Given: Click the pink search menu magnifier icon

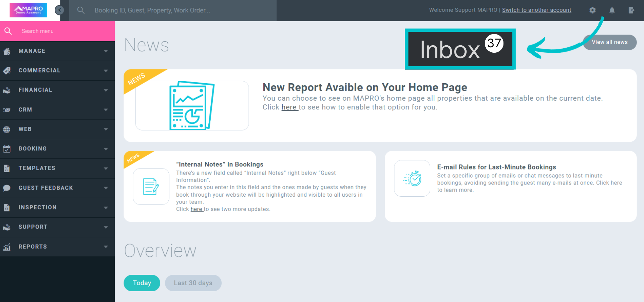Looking at the screenshot, I should pos(8,31).
